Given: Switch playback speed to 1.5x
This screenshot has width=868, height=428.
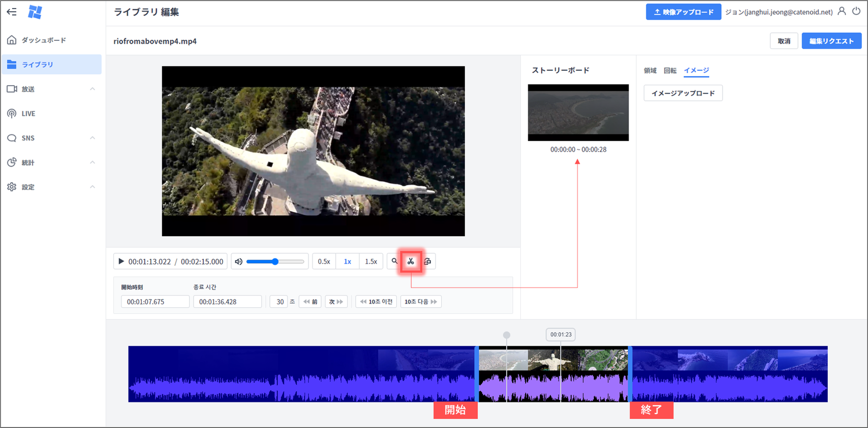Looking at the screenshot, I should (x=371, y=262).
